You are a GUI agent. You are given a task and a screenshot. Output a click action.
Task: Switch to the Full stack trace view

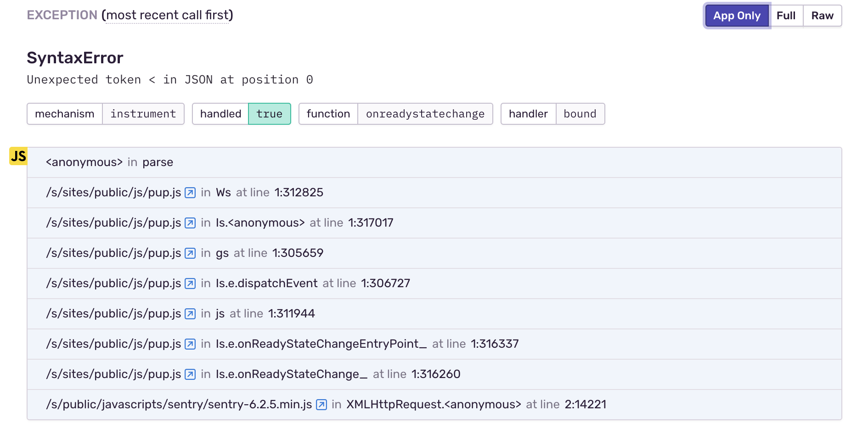click(x=786, y=15)
